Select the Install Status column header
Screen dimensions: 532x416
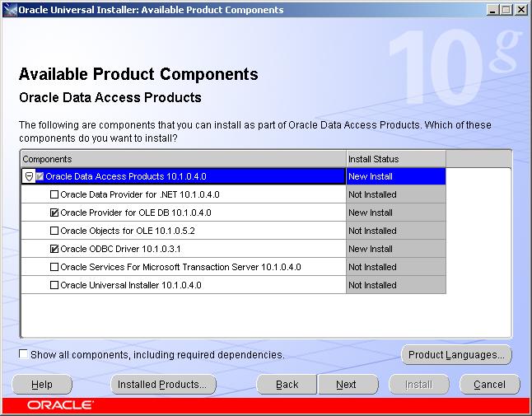point(396,159)
